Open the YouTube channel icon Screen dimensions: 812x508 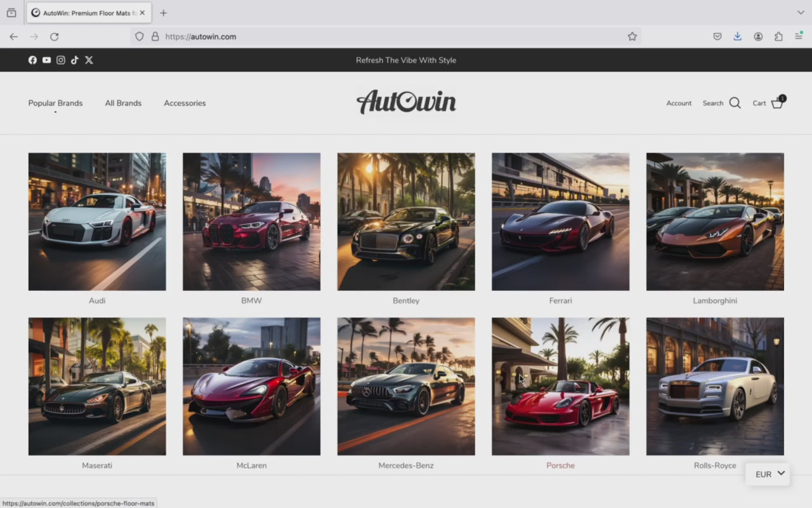point(46,60)
